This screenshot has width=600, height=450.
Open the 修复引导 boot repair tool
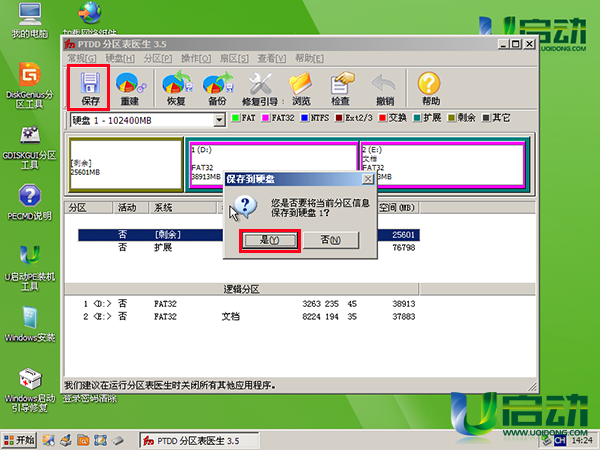[x=260, y=86]
